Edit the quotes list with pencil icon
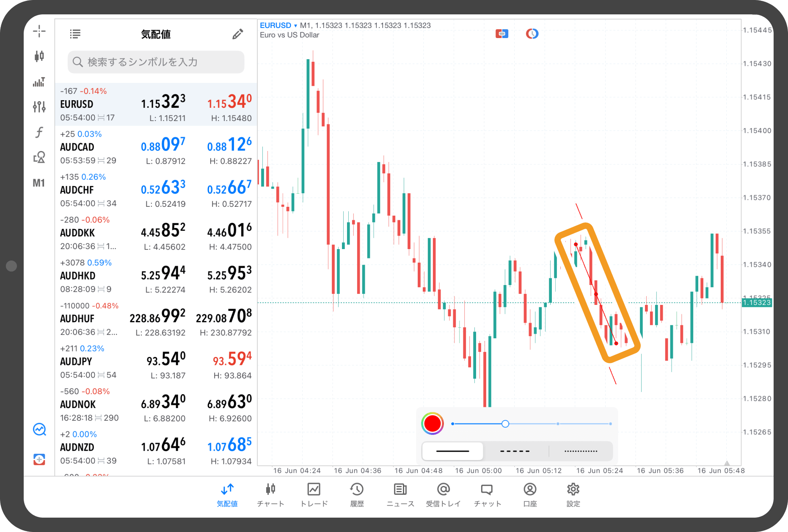 pyautogui.click(x=238, y=34)
